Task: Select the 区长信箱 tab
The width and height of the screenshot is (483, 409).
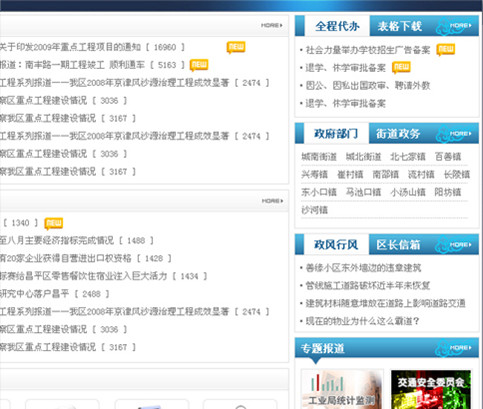Action: point(398,245)
